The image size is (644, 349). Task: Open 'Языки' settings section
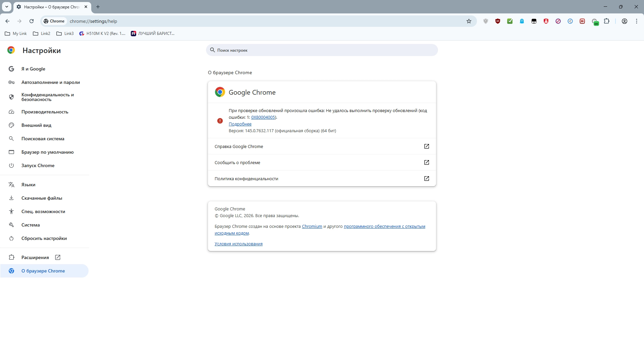(x=44, y=185)
